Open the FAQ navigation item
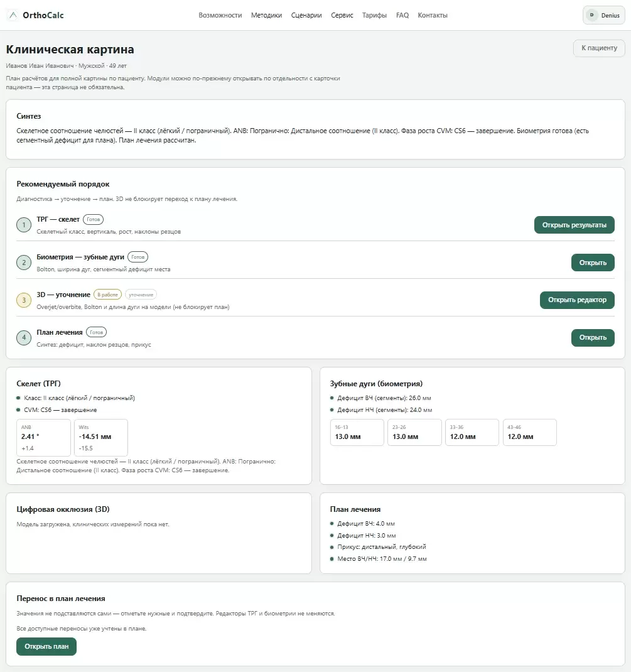The height and width of the screenshot is (672, 631). click(402, 16)
